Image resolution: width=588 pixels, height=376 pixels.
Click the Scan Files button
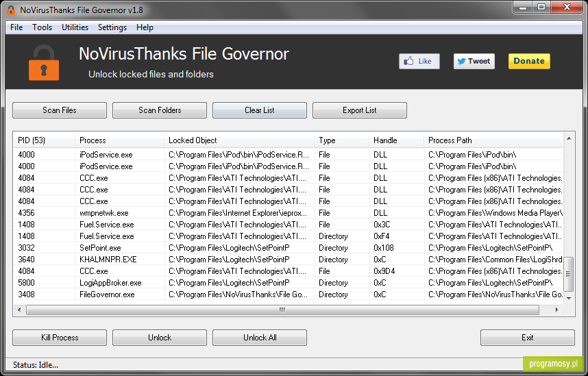pyautogui.click(x=60, y=110)
